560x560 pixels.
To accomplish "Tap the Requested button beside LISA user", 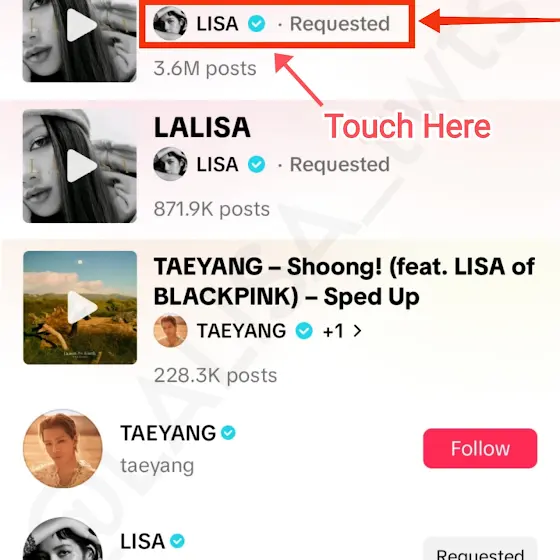I will pos(480,549).
